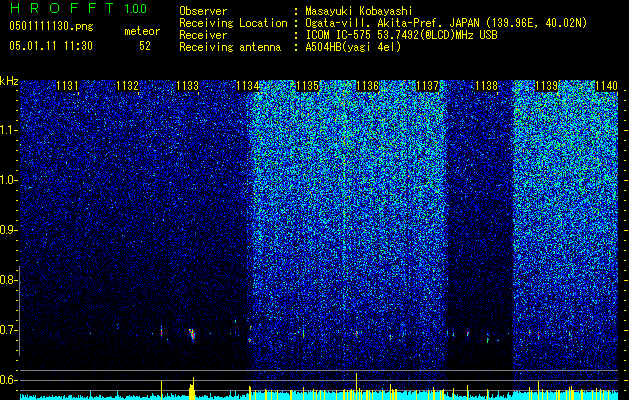Click the 0.9 frequency axis label
The height and width of the screenshot is (400, 629).
(x=8, y=230)
